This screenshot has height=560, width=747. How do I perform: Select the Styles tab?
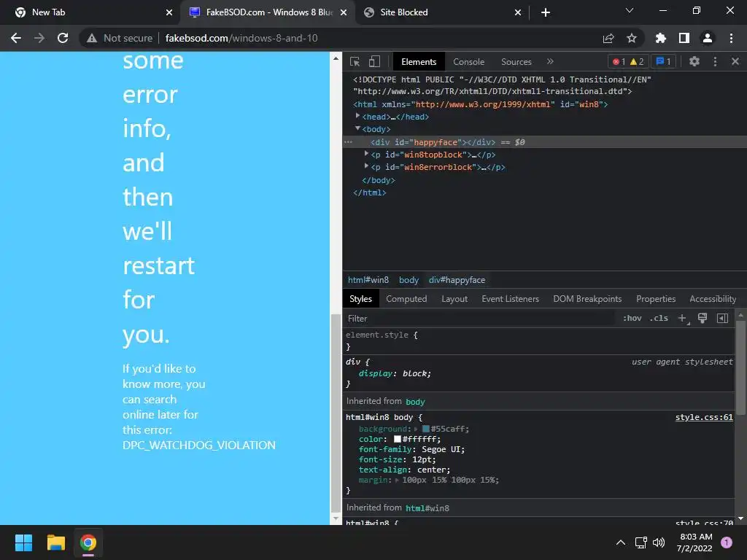[360, 299]
